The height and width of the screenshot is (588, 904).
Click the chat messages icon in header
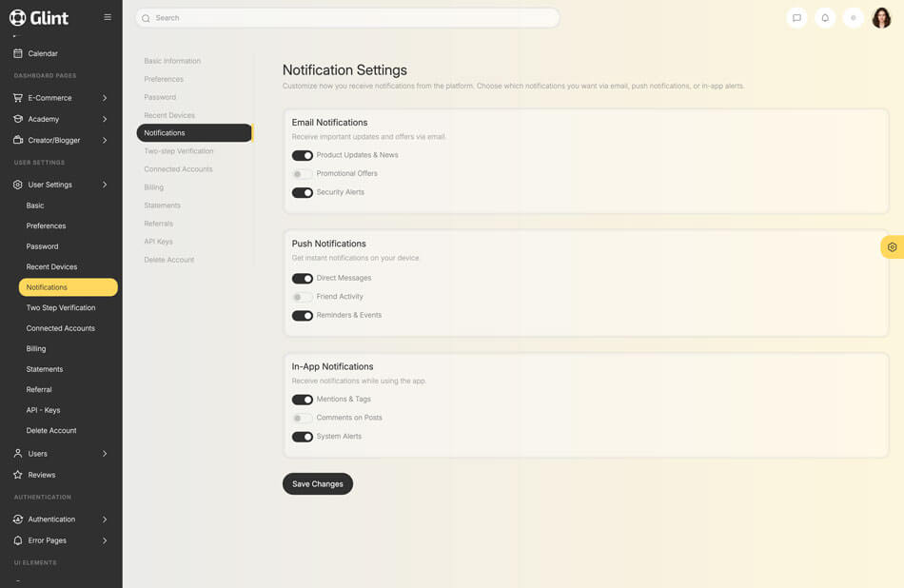click(x=796, y=18)
